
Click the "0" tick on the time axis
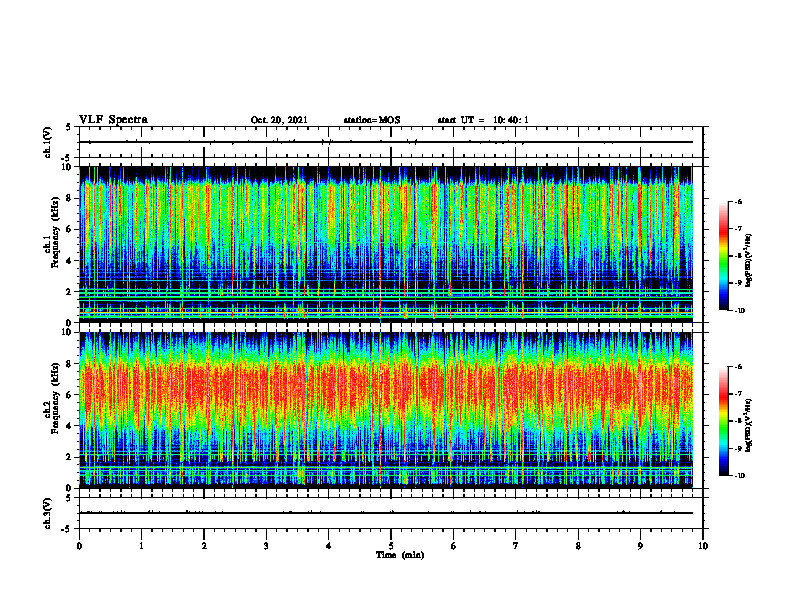(x=79, y=546)
